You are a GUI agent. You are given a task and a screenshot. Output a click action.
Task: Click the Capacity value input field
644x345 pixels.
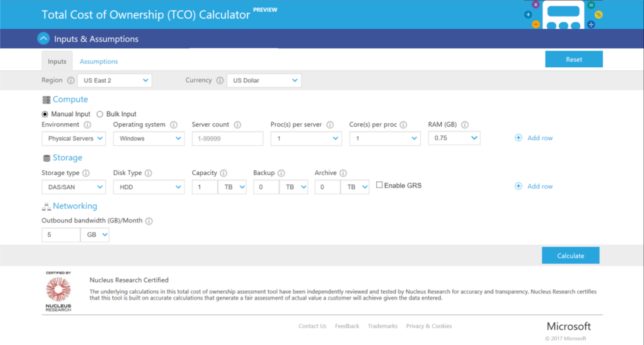[x=205, y=187]
